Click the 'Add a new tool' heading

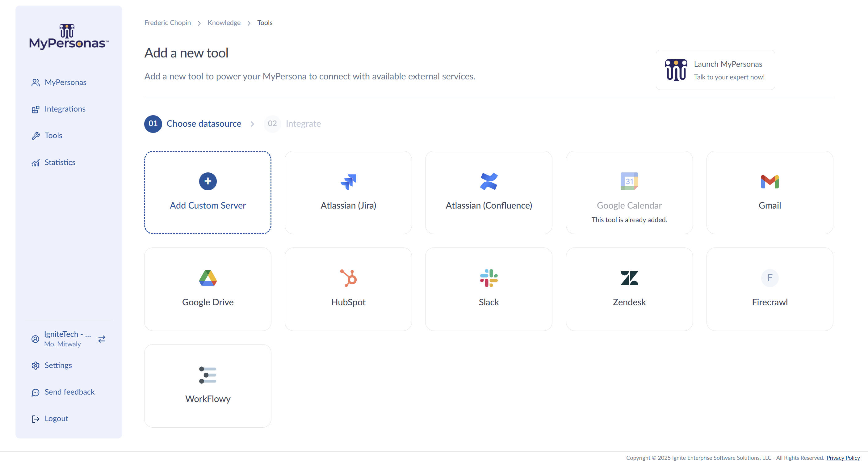point(186,53)
